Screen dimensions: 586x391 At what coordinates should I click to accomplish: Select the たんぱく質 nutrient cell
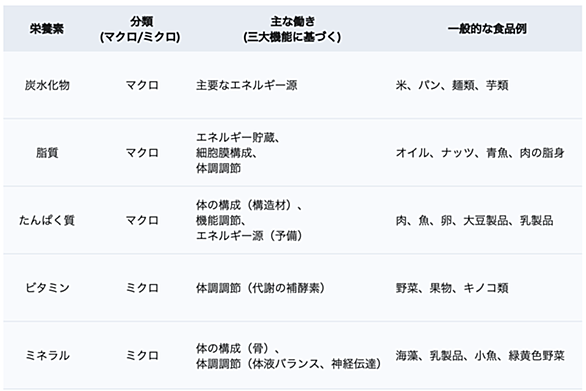47,220
